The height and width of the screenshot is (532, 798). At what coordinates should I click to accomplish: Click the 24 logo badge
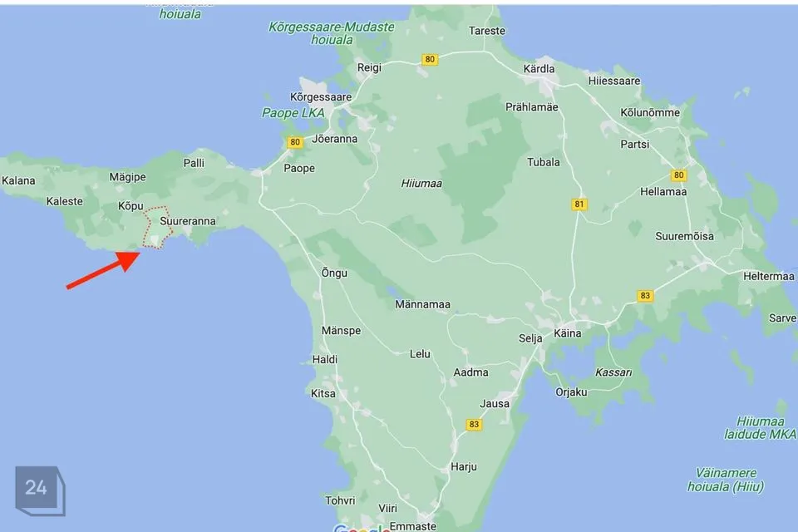pyautogui.click(x=36, y=488)
